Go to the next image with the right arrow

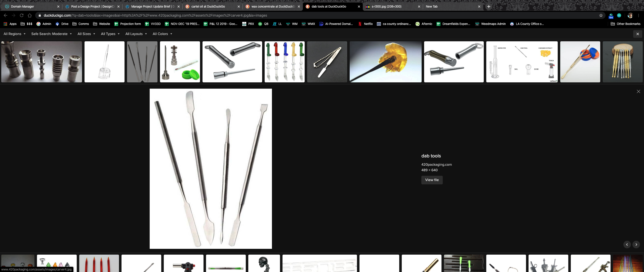click(x=636, y=245)
